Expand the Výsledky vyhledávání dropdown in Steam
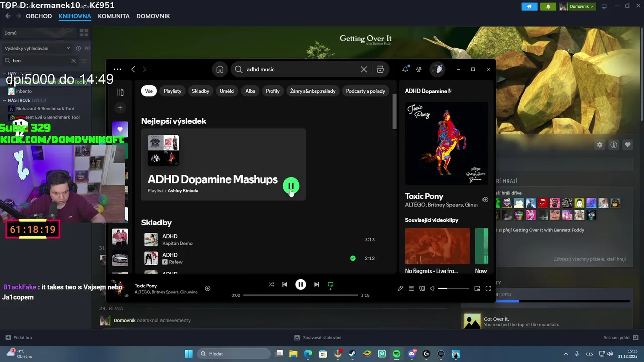Viewport: 644px width, 362px height. click(x=37, y=48)
